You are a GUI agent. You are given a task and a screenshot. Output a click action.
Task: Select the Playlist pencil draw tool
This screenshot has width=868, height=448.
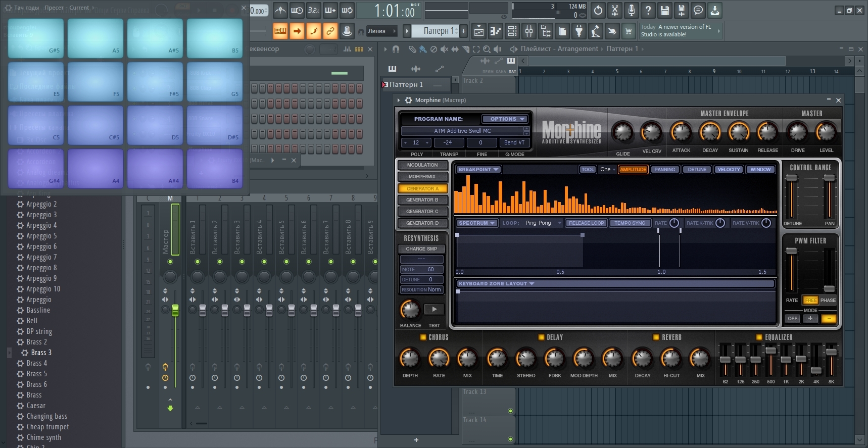point(412,49)
